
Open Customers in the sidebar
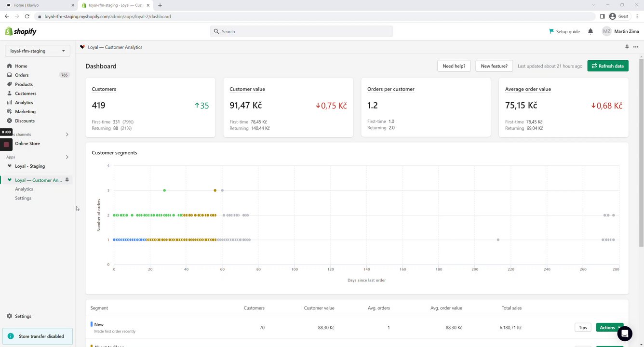click(x=26, y=93)
